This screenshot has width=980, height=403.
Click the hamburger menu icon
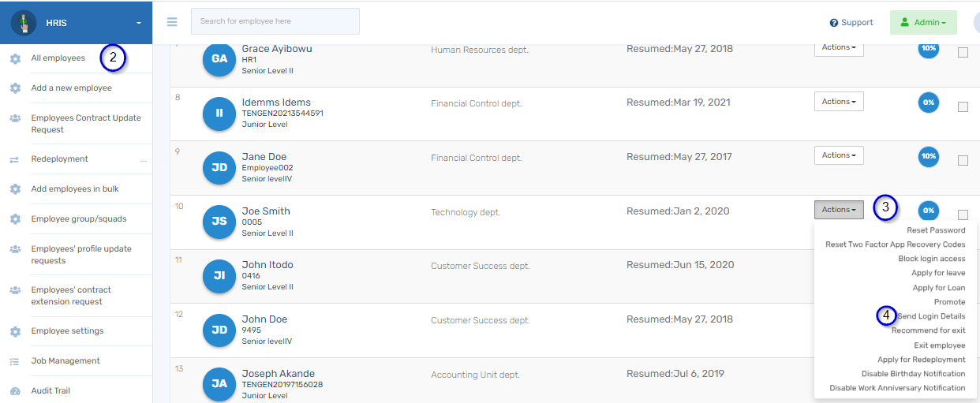[172, 22]
